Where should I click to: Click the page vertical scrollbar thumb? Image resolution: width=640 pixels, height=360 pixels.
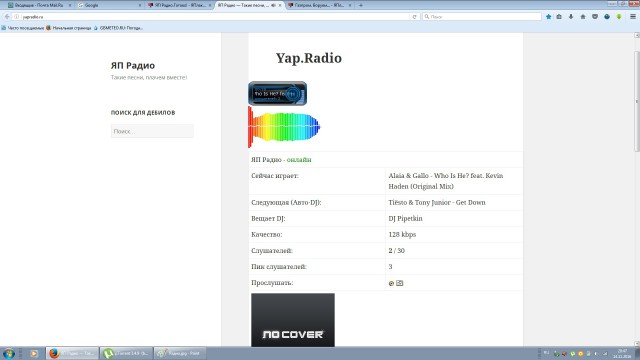[637, 101]
